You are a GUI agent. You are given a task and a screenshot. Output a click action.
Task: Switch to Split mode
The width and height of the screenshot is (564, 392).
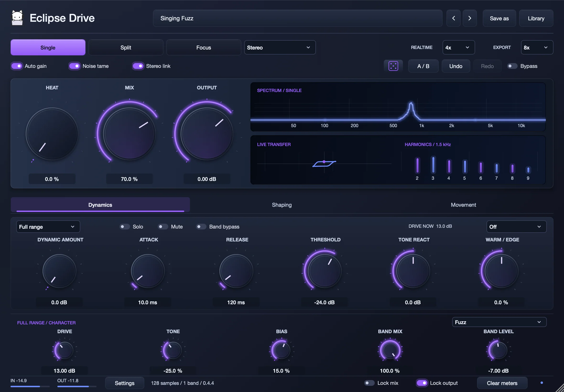pos(126,47)
